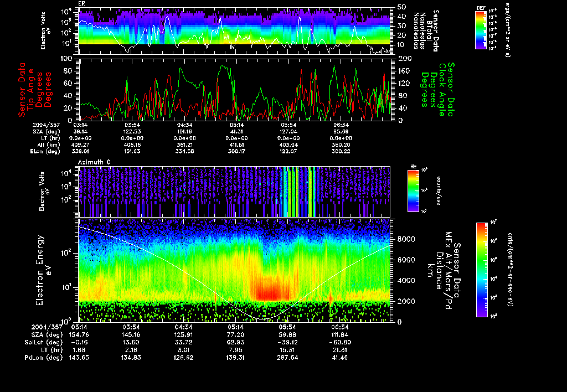
Task: Click SZA value 122.53
Action: 132,132
